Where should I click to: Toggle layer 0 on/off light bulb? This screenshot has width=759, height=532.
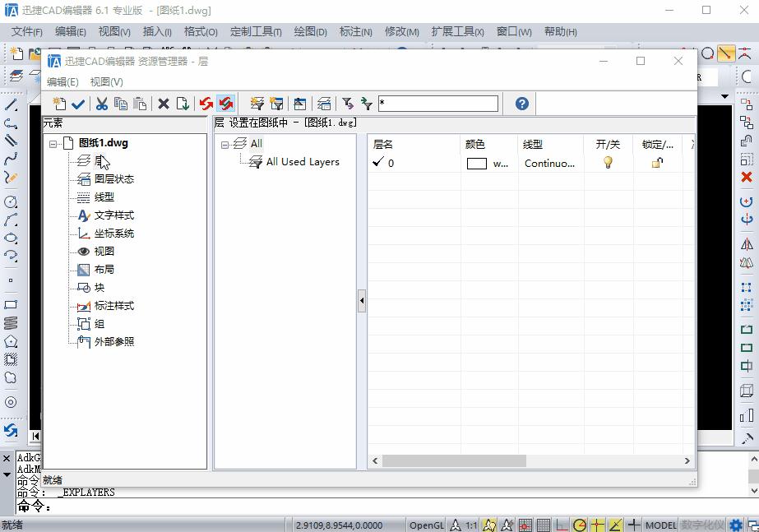point(609,163)
